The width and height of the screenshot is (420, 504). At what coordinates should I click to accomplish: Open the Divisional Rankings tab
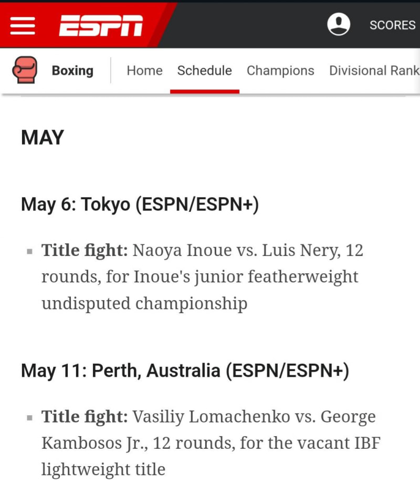(x=374, y=70)
